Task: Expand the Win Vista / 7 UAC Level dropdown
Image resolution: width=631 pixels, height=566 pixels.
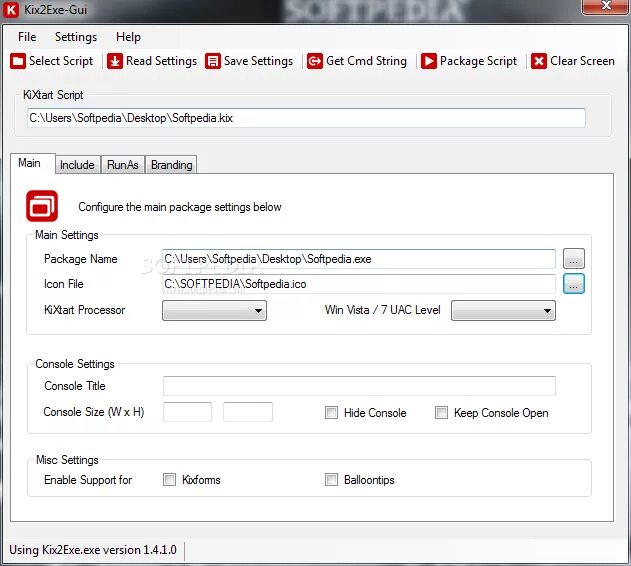Action: 503,310
